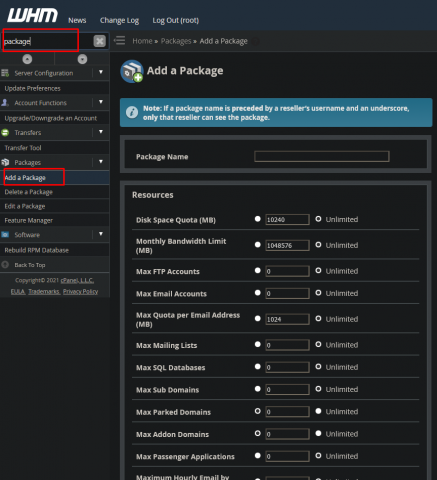The width and height of the screenshot is (437, 480).
Task: Collapse the Server Configuration section arrow
Action: click(101, 72)
